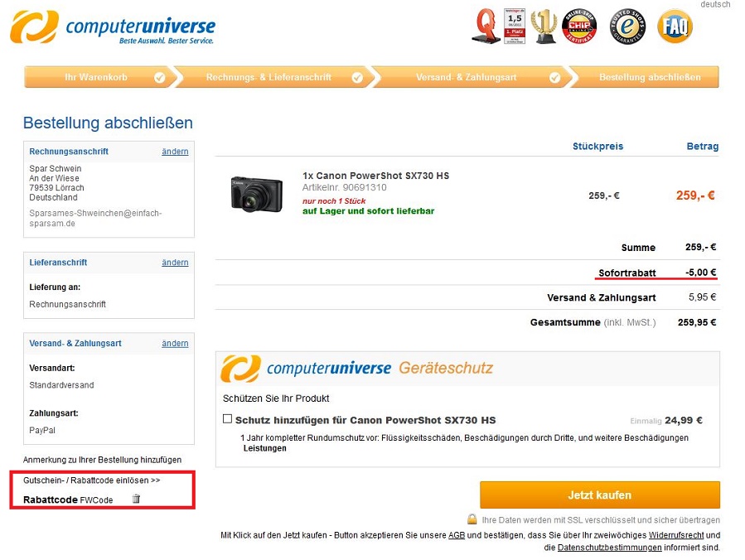This screenshot has width=745, height=560.
Task: Click ändern link next to Lieferanschrift
Action: point(175,262)
